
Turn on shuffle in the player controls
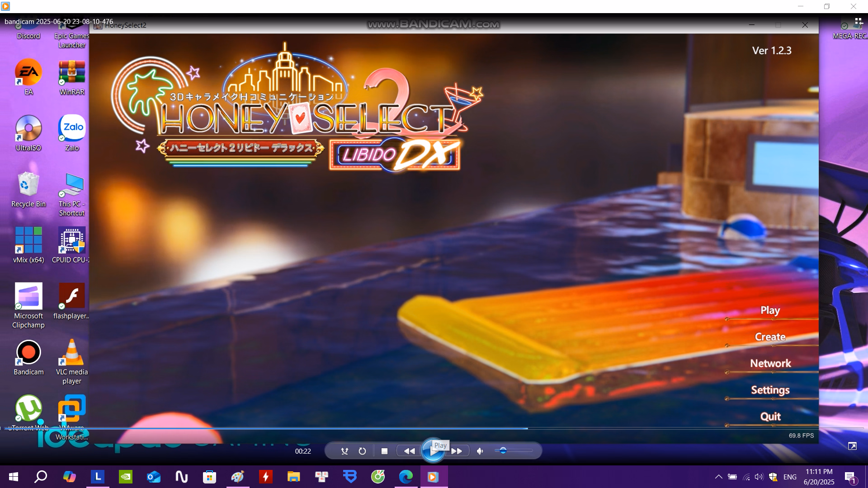(344, 451)
